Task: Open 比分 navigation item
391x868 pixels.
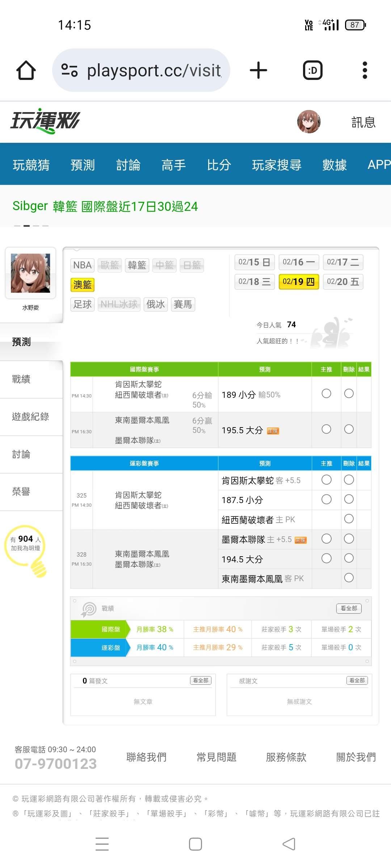Action: (219, 165)
